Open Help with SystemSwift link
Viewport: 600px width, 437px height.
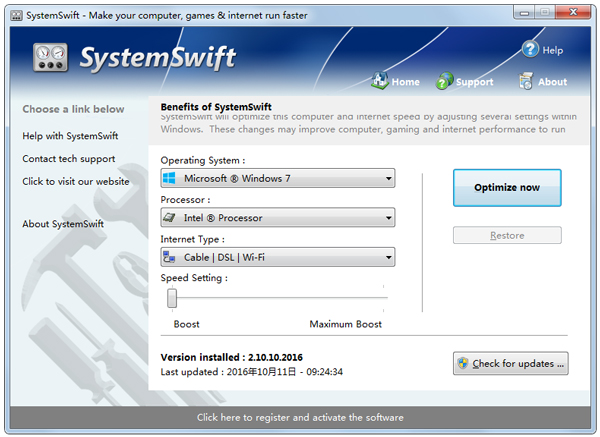70,136
